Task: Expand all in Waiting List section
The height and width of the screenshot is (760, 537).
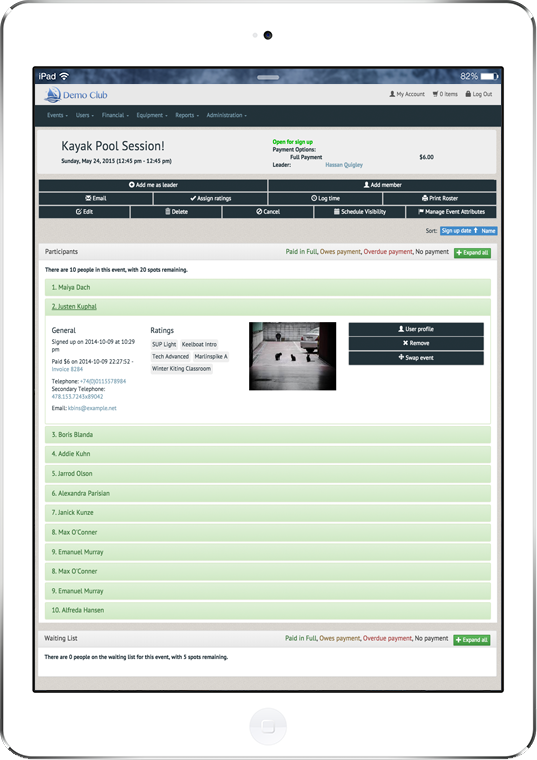Action: (x=472, y=640)
